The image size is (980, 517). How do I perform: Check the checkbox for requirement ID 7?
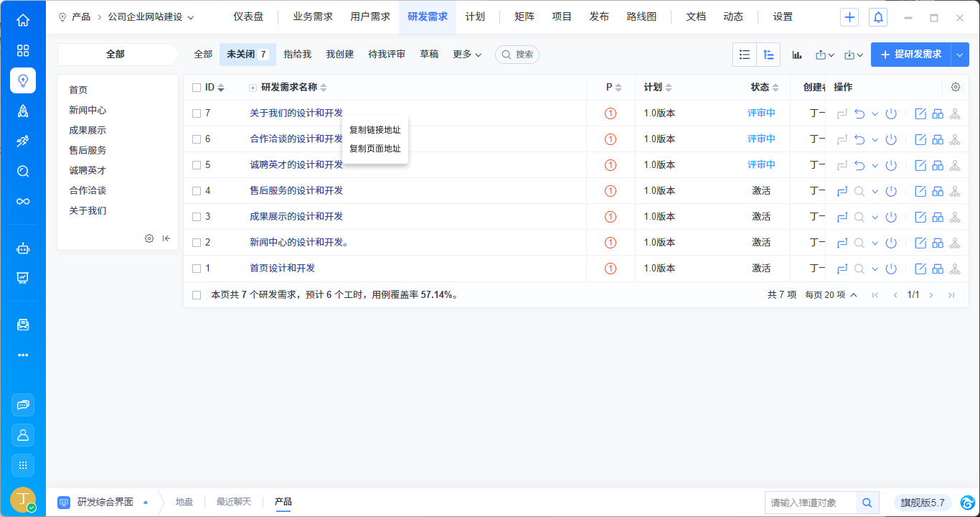[x=197, y=113]
